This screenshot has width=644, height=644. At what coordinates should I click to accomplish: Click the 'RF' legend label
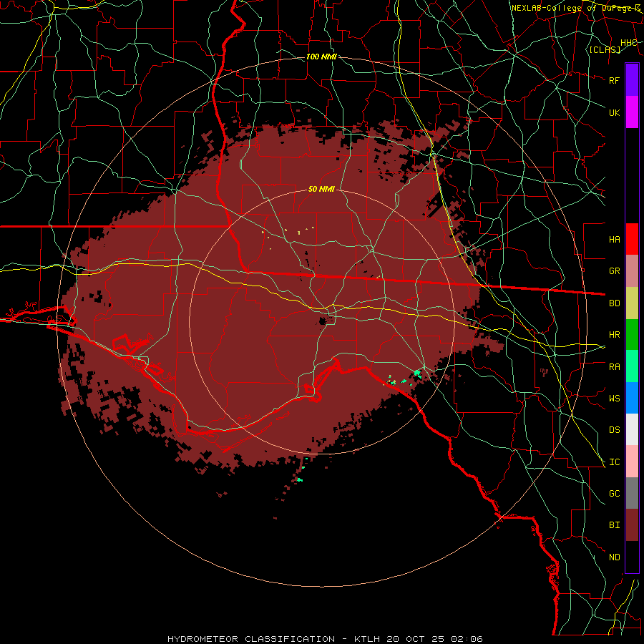(x=615, y=80)
